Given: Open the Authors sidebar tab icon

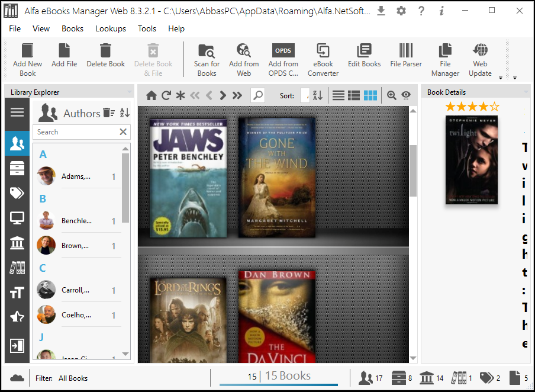Looking at the screenshot, I should click(17, 143).
